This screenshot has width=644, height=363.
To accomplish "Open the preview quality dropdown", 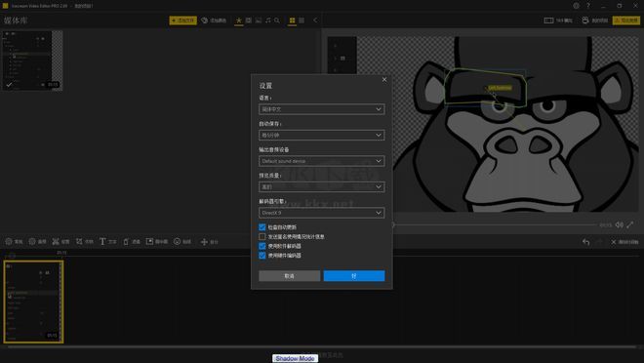I will coord(322,186).
